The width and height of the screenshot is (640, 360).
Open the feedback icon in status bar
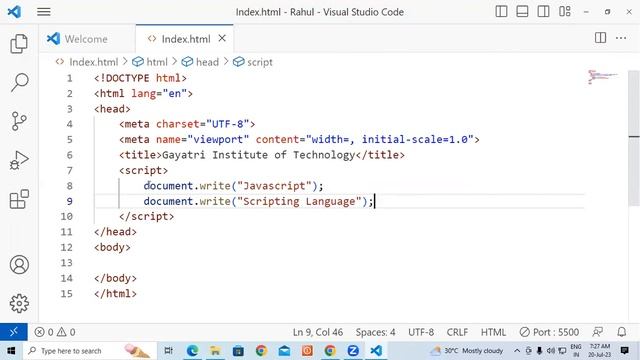(598, 332)
